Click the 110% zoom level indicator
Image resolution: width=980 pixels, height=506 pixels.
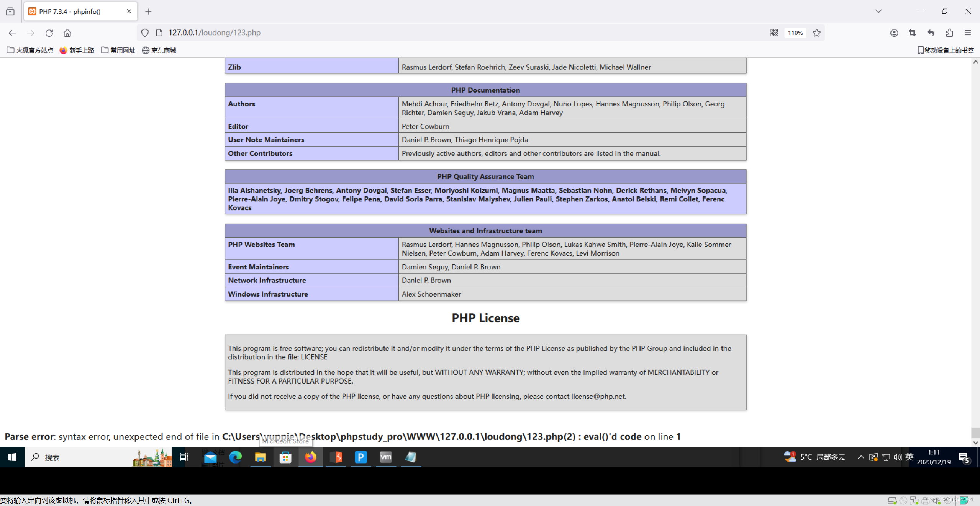(x=795, y=33)
